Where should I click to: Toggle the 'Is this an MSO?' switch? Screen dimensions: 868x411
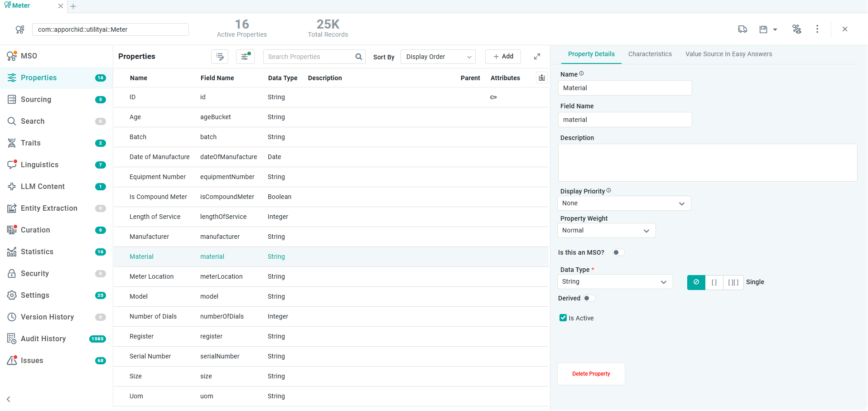click(x=618, y=253)
